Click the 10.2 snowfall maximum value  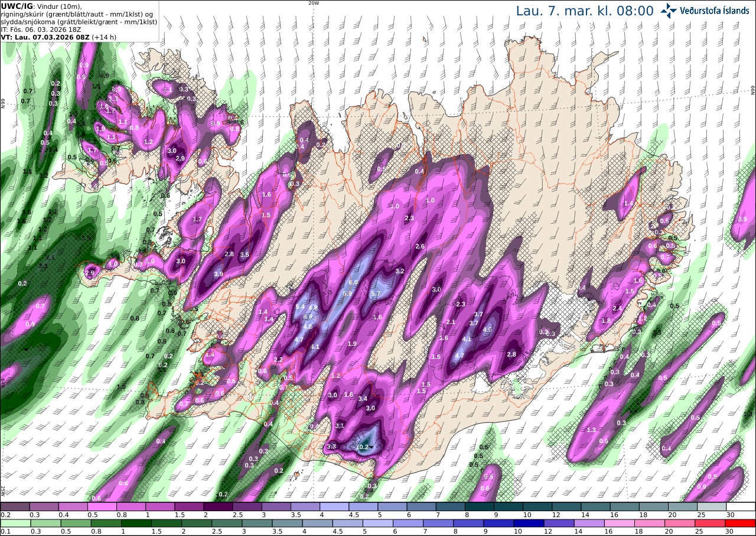[362, 447]
